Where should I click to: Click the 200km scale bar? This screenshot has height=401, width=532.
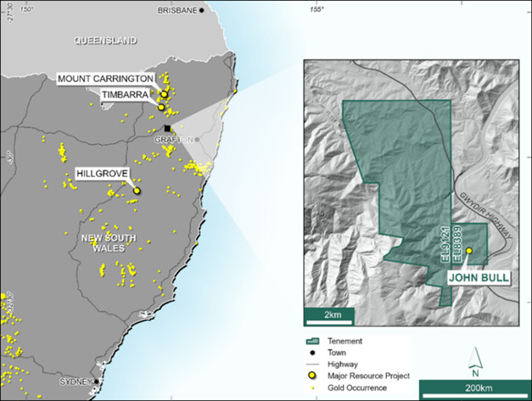click(x=474, y=388)
